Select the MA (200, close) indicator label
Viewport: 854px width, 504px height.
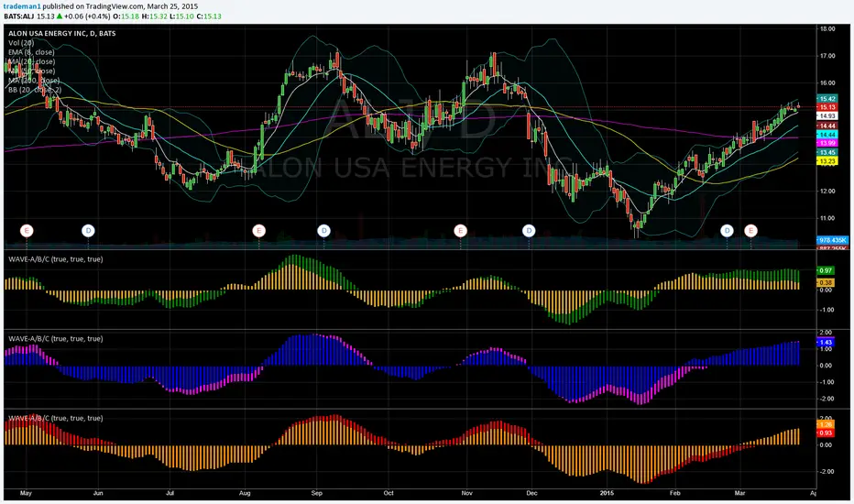(34, 81)
